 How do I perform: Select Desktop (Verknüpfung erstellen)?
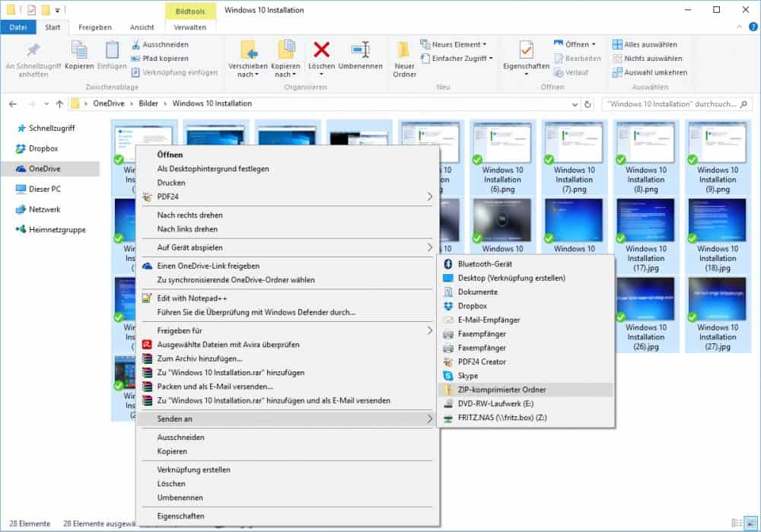pos(526,278)
